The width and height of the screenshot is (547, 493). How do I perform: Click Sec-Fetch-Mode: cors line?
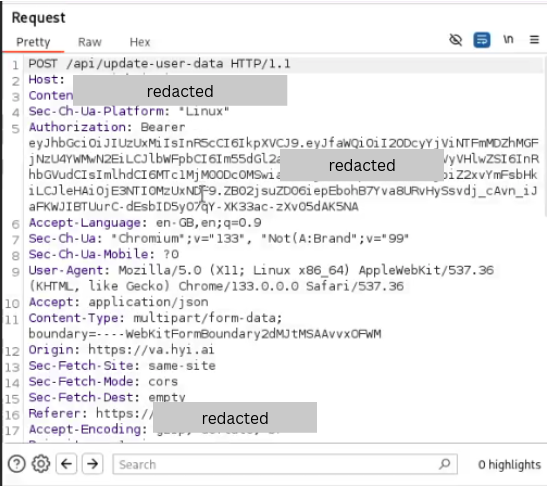[x=103, y=381]
